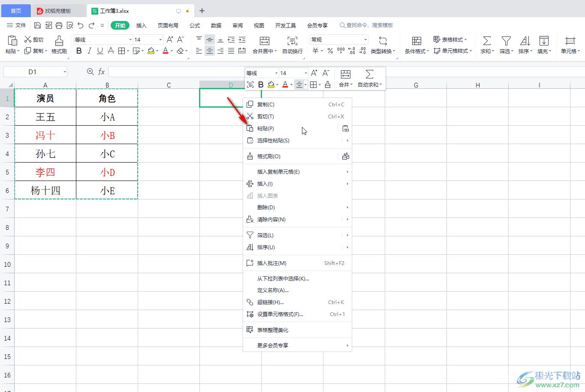Click the font color red A in mini toolbar
585x392 pixels.
coord(285,84)
